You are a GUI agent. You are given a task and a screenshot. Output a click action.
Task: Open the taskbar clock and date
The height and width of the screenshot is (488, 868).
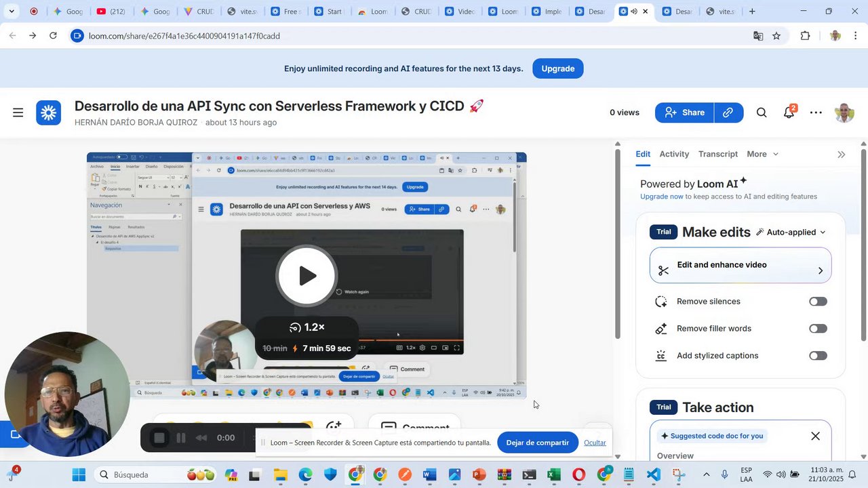825,474
